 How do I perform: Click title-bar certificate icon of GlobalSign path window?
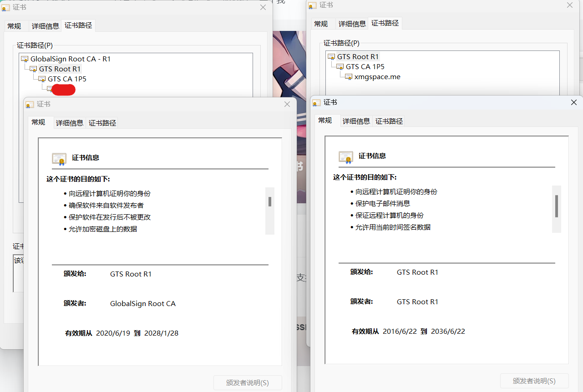tap(6, 8)
